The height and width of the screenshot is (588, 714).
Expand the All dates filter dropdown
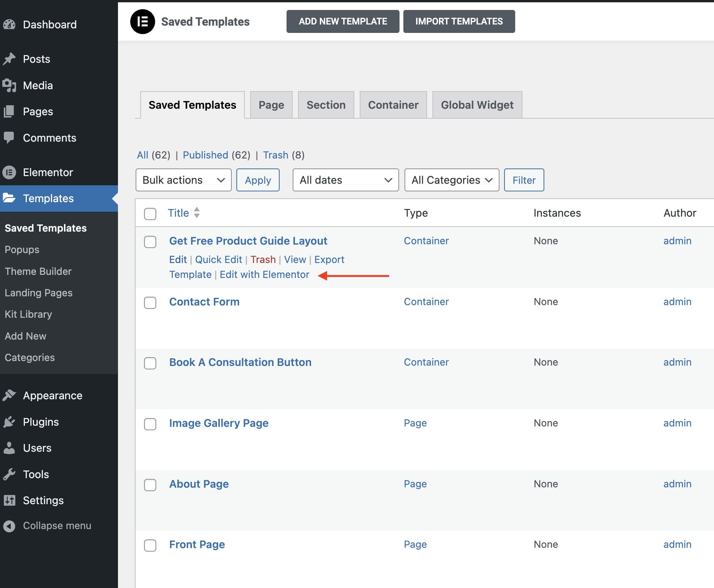pyautogui.click(x=346, y=180)
